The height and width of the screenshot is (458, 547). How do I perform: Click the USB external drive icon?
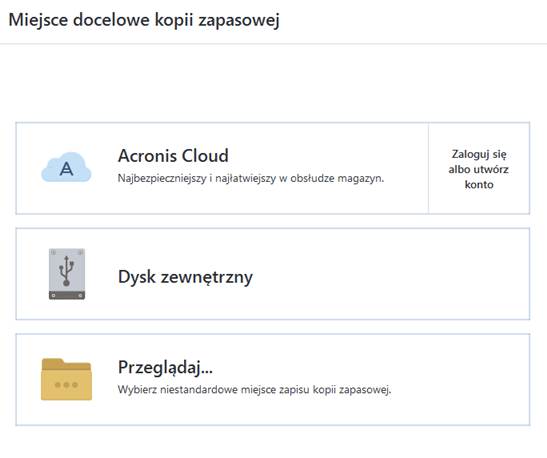tap(67, 274)
